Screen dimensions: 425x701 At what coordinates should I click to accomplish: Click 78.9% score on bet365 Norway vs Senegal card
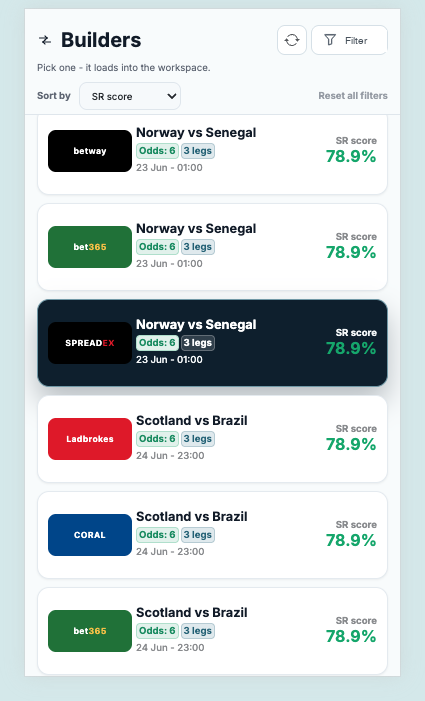coord(351,253)
